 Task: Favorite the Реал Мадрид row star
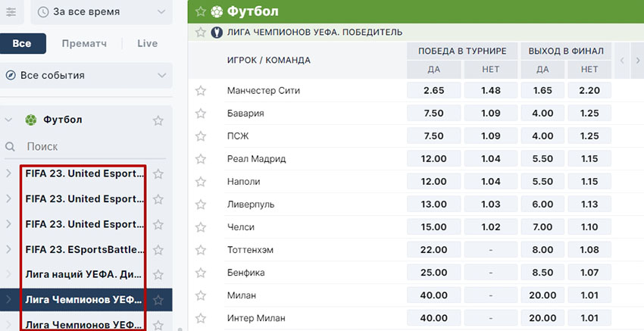pyautogui.click(x=201, y=159)
